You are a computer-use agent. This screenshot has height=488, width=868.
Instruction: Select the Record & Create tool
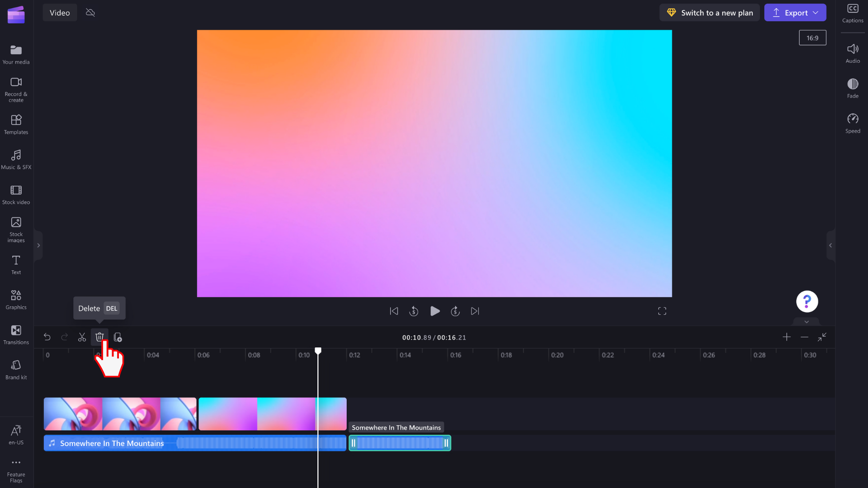tap(16, 89)
